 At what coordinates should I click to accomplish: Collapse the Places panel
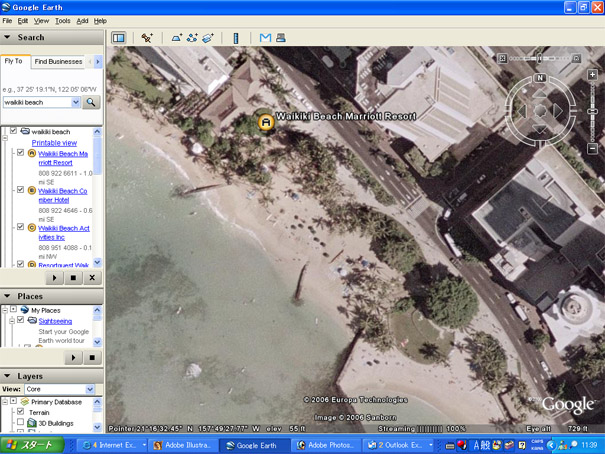click(7, 296)
